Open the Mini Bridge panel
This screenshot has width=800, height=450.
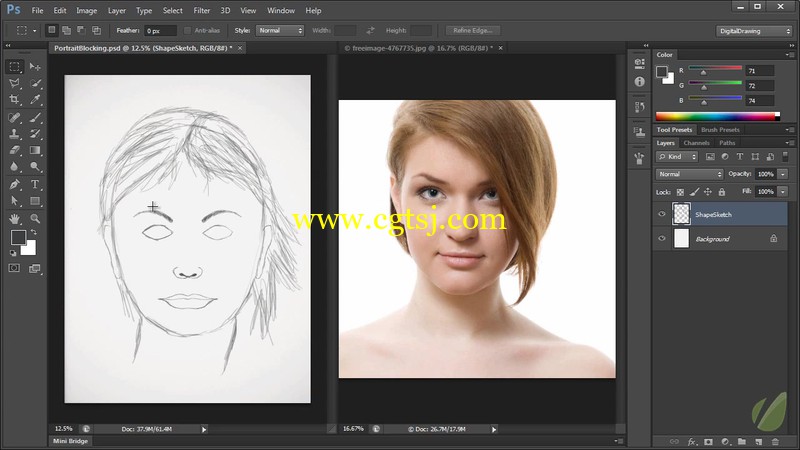point(70,441)
